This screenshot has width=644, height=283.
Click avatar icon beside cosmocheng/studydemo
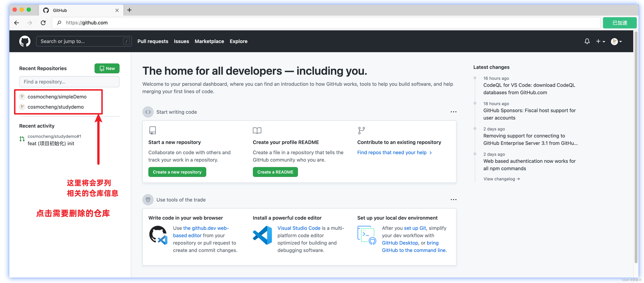(x=22, y=107)
